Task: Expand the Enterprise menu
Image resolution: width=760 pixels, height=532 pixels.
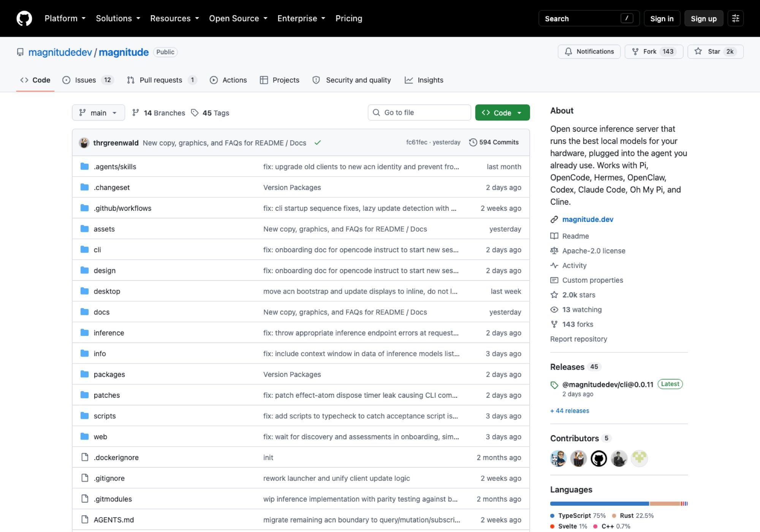Action: pyautogui.click(x=301, y=18)
